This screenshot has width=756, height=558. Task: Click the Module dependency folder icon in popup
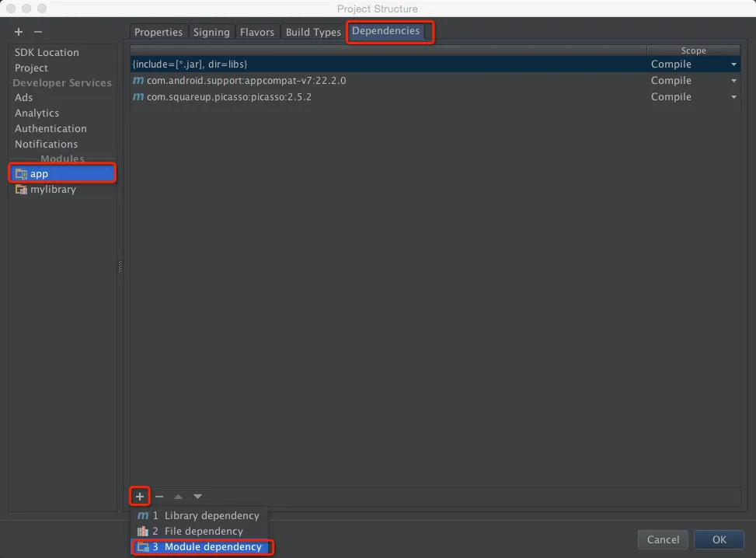point(143,547)
